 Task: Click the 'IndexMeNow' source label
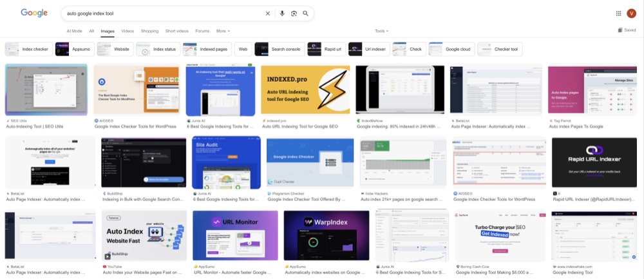pyautogui.click(x=371, y=120)
